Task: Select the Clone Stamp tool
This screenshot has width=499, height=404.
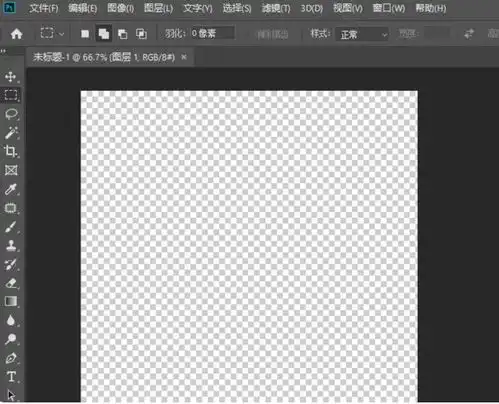Action: click(x=11, y=246)
